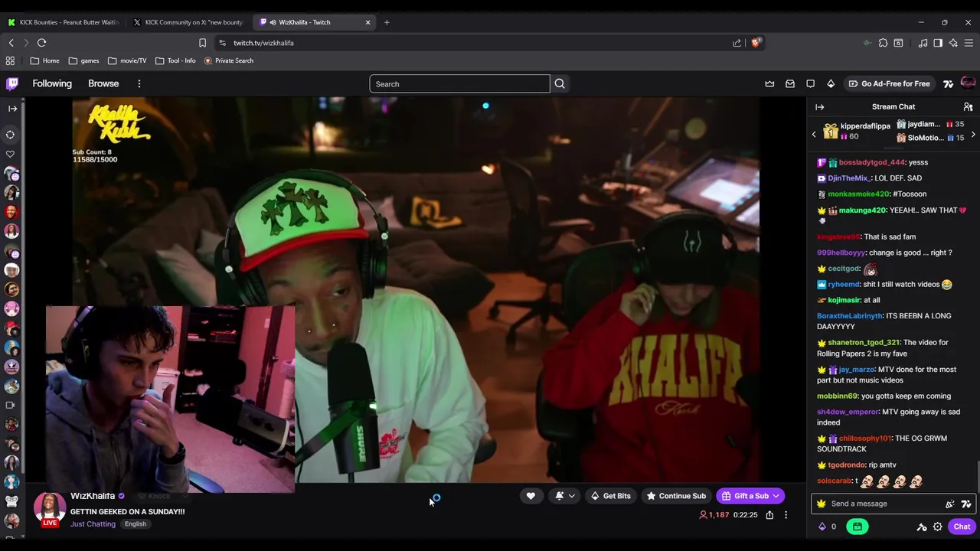The width and height of the screenshot is (980, 551).
Task: Open 7TV emote menu in chat input
Action: (x=966, y=504)
